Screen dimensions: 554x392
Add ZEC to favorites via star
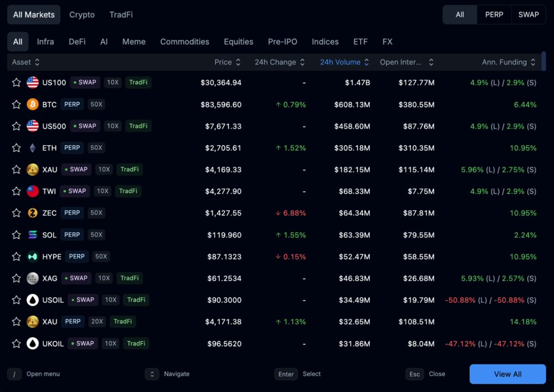(16, 213)
